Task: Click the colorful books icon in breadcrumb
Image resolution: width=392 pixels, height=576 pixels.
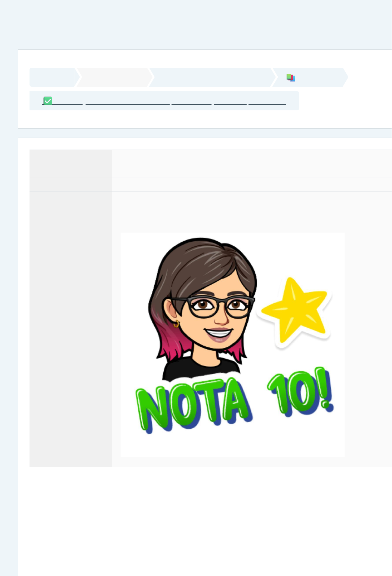Action: click(290, 77)
